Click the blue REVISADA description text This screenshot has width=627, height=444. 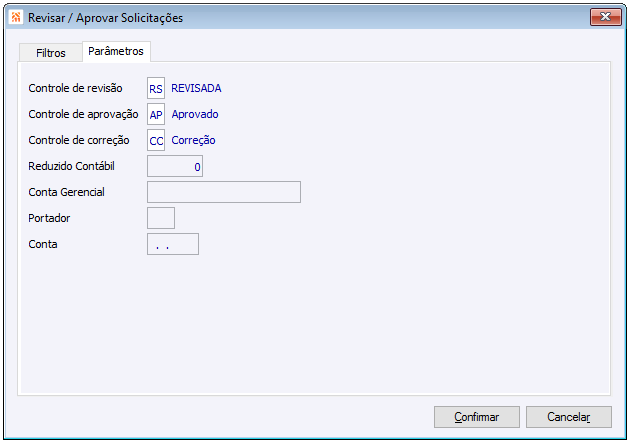pos(197,88)
